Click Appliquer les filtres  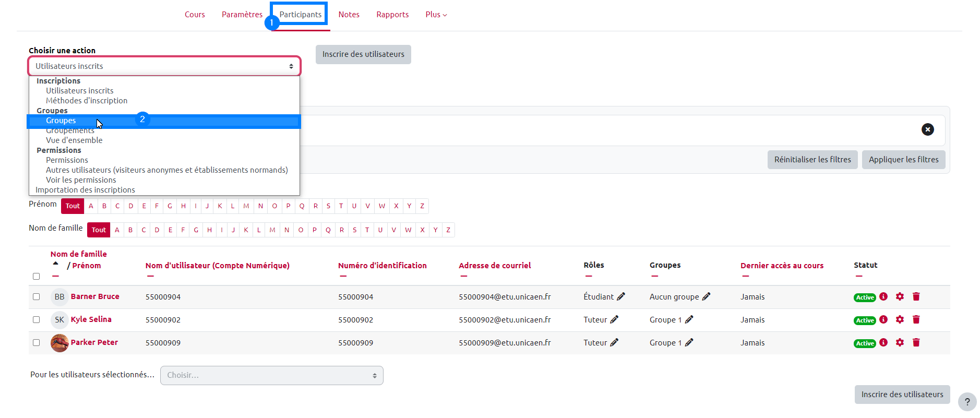click(904, 160)
